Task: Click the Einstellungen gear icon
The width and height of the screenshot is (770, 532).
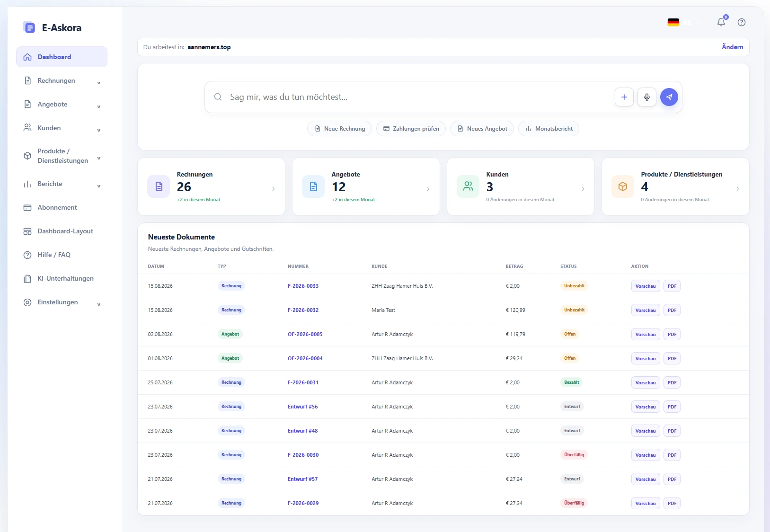Action: click(x=27, y=302)
